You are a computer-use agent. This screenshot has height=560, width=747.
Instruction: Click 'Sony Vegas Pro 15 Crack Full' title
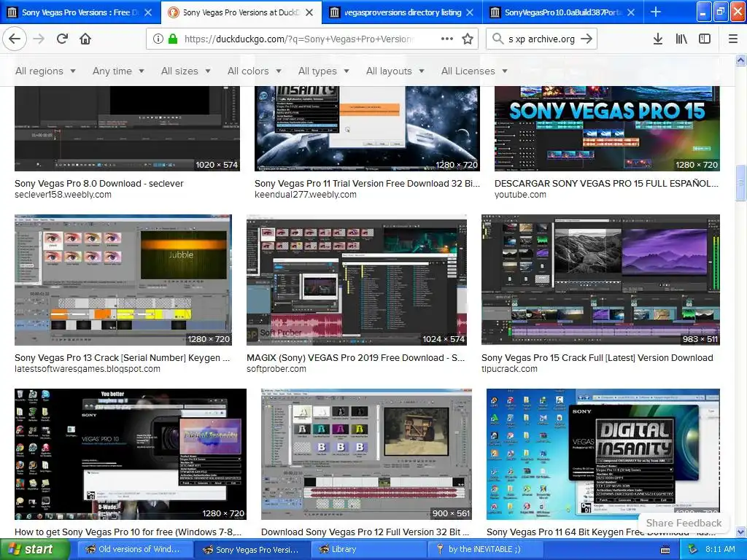coord(597,357)
